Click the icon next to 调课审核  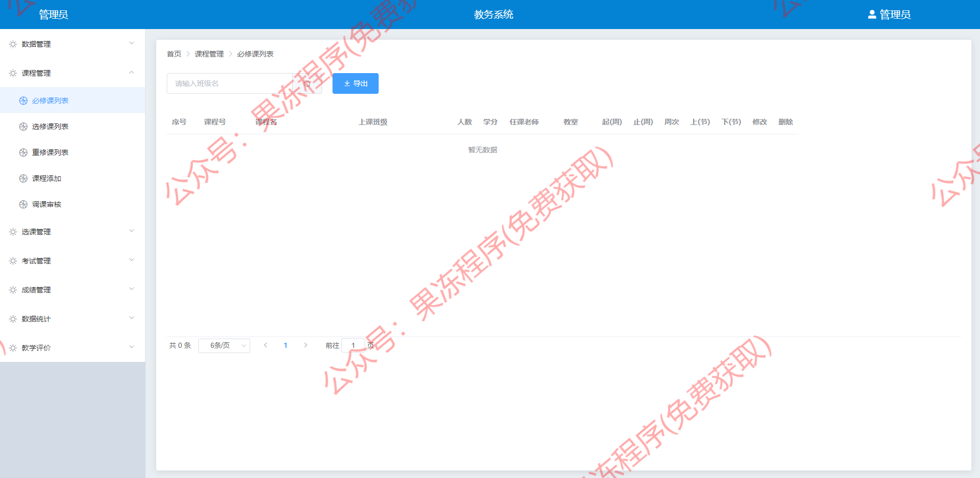tap(23, 204)
